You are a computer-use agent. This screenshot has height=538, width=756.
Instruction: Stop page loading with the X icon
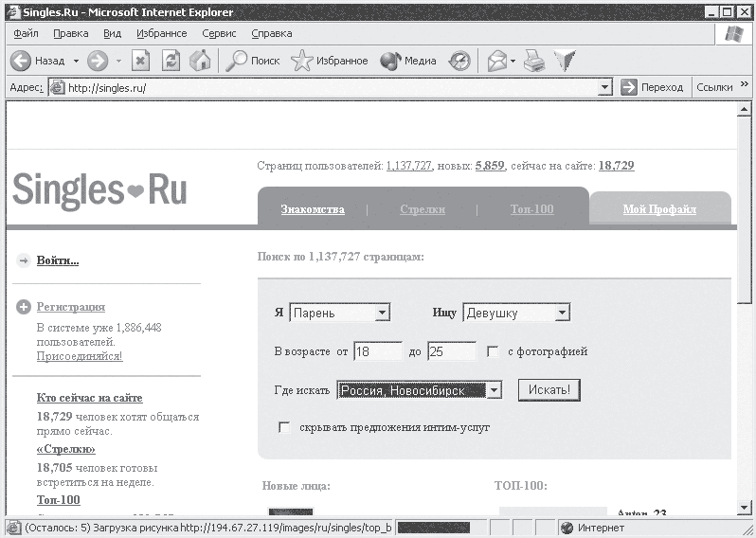140,61
